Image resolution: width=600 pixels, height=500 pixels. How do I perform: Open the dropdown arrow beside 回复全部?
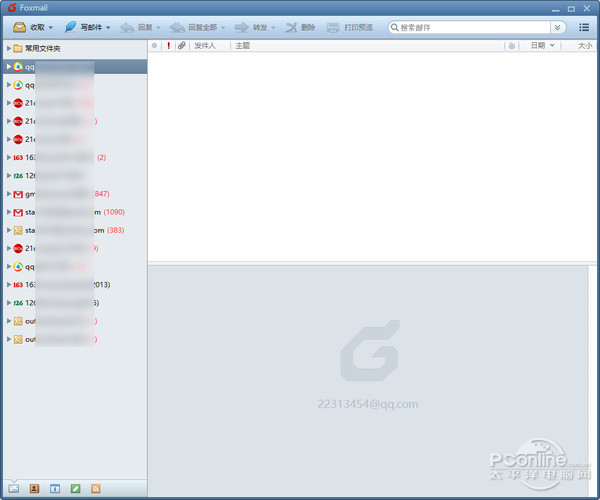pos(223,28)
